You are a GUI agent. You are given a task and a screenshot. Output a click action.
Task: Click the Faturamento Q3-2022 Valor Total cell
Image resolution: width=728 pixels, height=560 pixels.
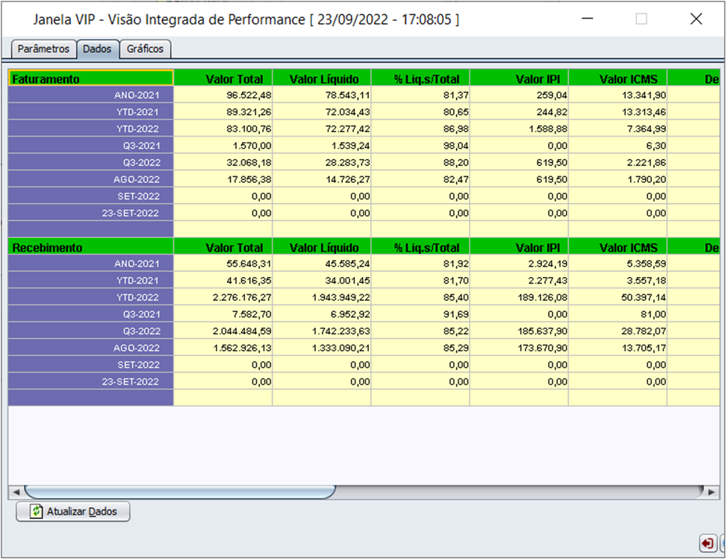(223, 163)
